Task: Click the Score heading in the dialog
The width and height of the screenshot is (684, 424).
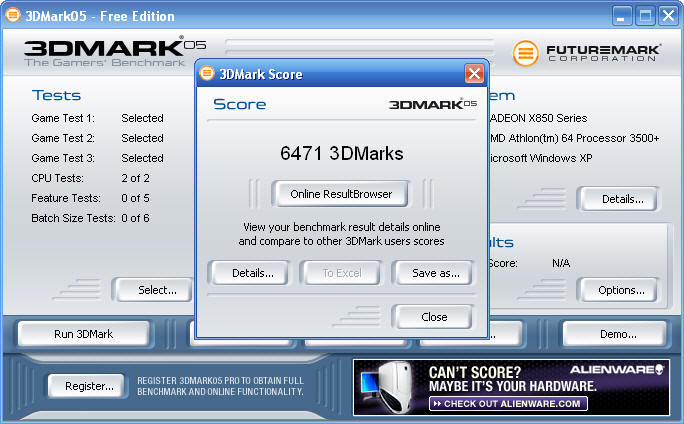Action: click(x=239, y=104)
